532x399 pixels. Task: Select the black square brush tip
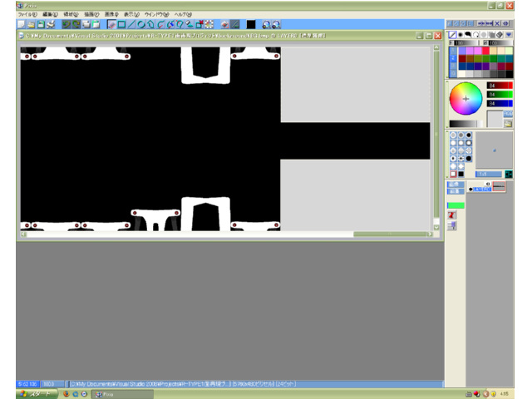tap(461, 174)
